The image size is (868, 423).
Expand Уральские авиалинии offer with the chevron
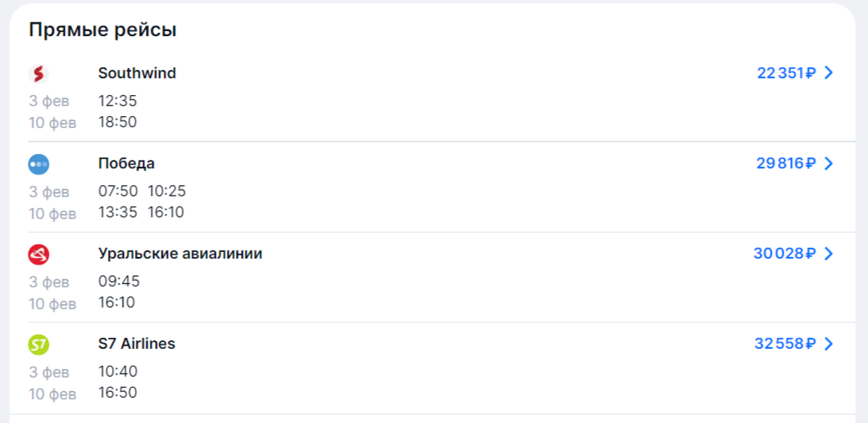[x=828, y=254]
